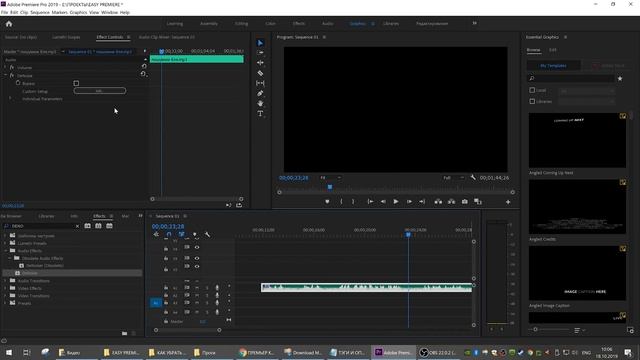Click the Mark In bracket icon
Image resolution: width=640 pixels, height=360 pixels.
341,202
